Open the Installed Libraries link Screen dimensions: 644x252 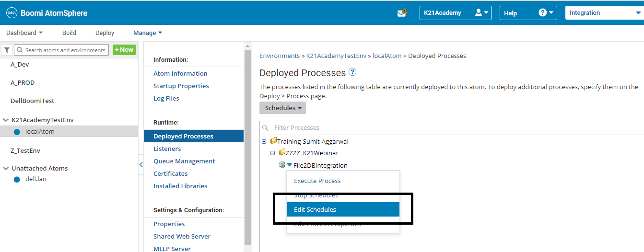coord(180,186)
